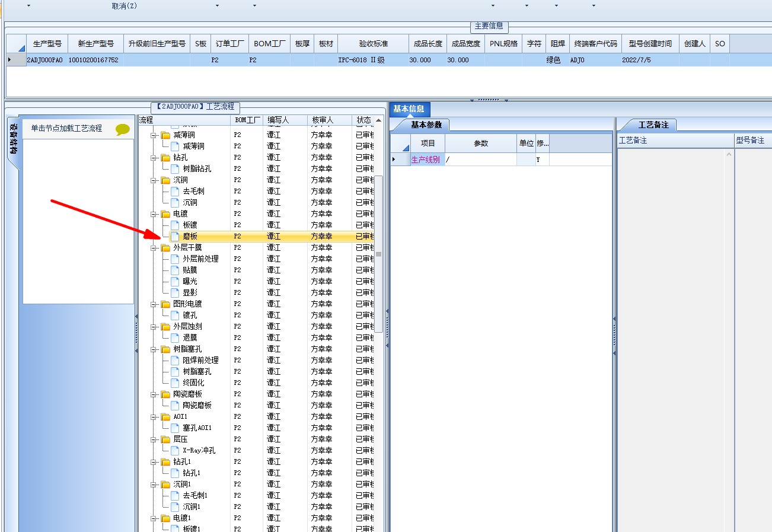Click the main info grid row selector
This screenshot has width=772, height=532.
pyautogui.click(x=16, y=60)
